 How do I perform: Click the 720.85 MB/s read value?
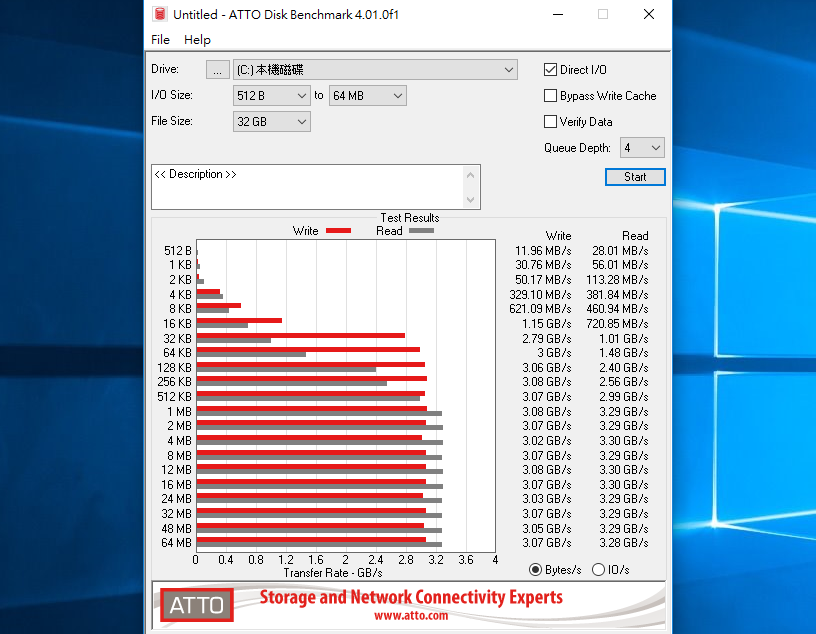(x=617, y=324)
